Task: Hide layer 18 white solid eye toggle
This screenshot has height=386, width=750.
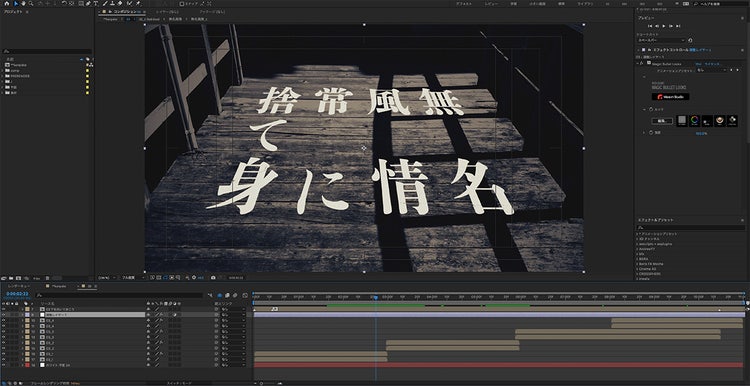Action: (3, 365)
